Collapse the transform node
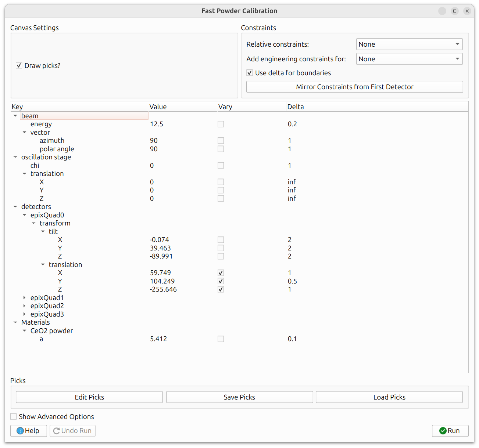Screen dimensions: 479x448 point(33,223)
